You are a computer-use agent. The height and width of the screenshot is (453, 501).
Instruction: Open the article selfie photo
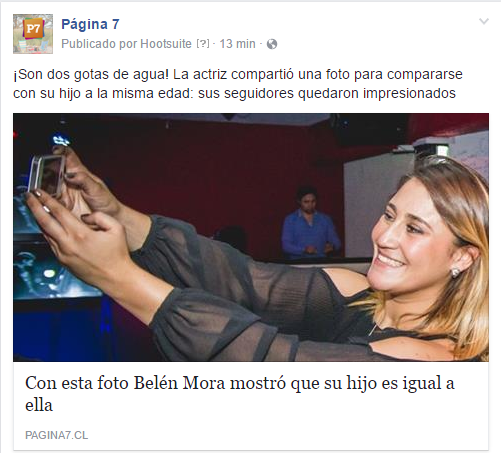pos(251,237)
